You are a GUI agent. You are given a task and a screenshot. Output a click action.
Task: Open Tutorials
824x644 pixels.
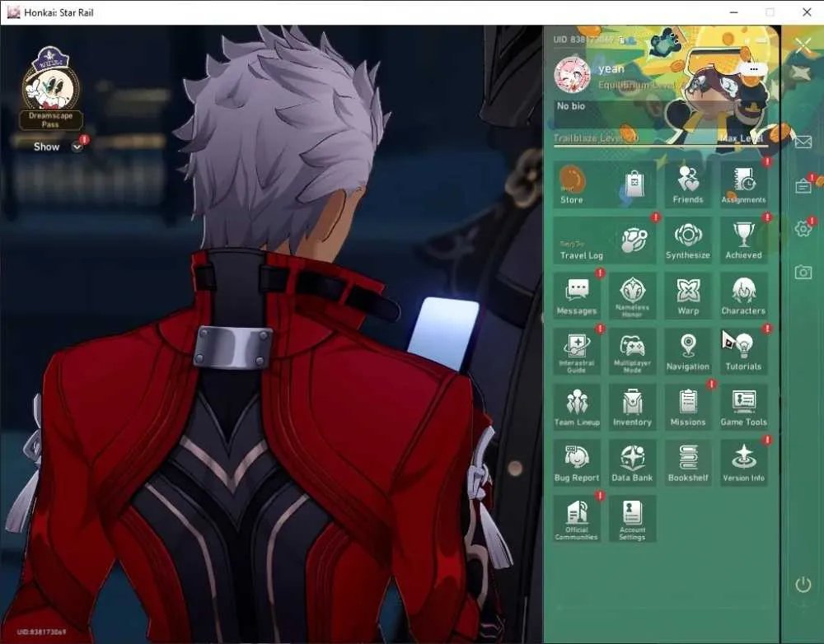point(743,352)
